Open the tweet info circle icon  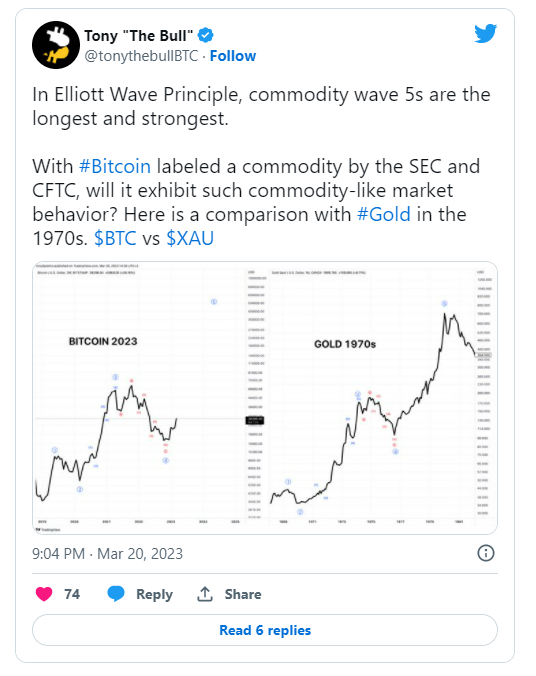click(486, 553)
